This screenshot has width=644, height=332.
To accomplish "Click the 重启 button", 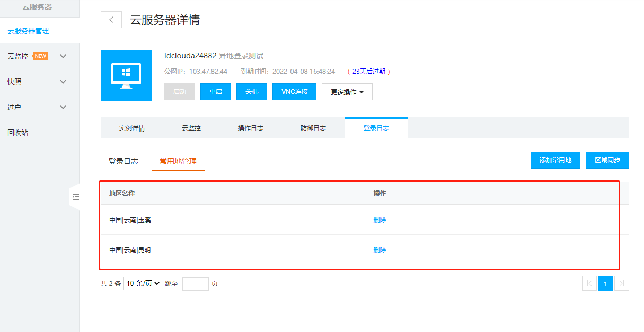I will coord(216,92).
